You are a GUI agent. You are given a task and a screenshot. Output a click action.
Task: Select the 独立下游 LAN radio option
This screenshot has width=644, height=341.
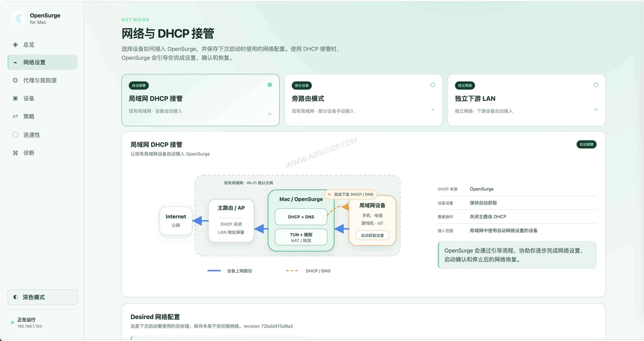coord(596,85)
